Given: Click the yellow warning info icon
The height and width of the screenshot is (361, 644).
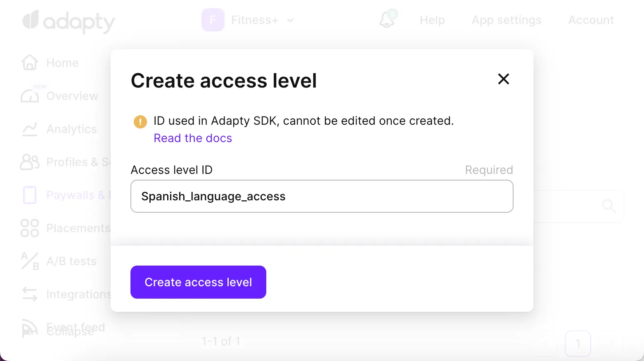Looking at the screenshot, I should (x=140, y=121).
